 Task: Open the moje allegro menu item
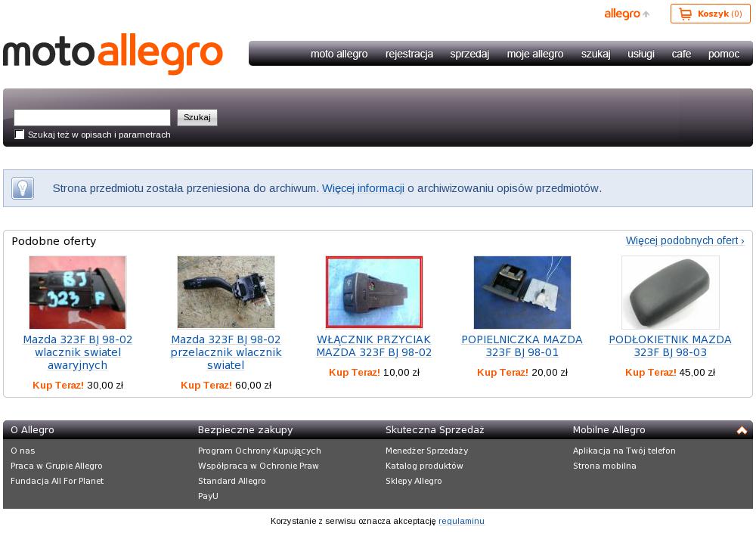coord(535,54)
